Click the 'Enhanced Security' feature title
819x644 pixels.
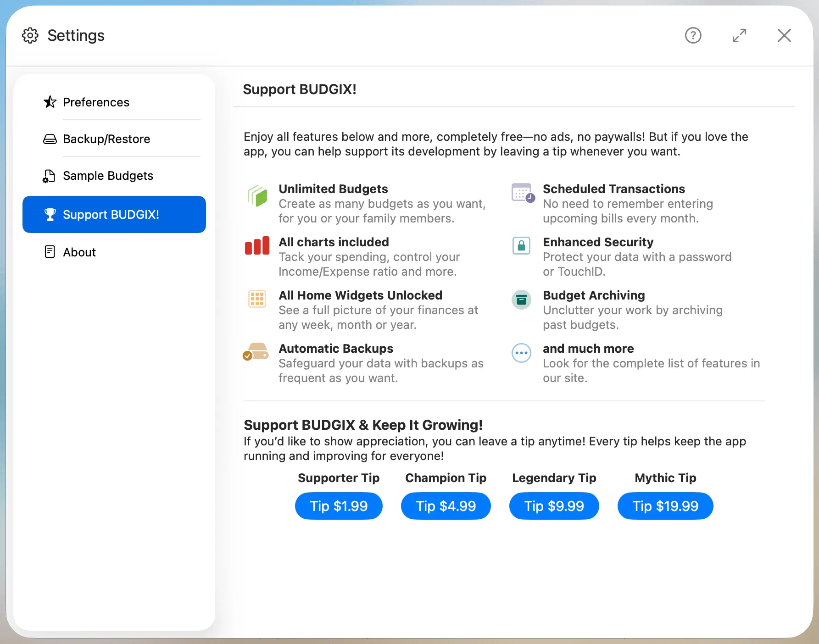598,242
